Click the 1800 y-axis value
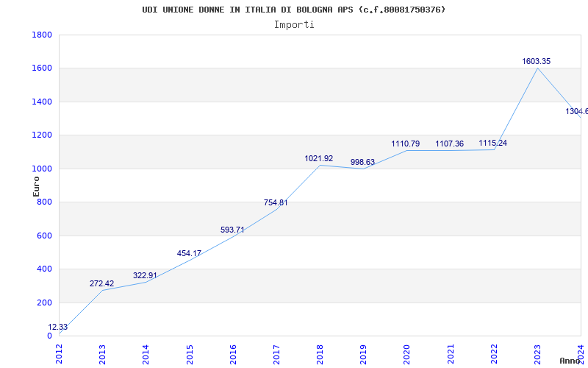 (x=42, y=35)
